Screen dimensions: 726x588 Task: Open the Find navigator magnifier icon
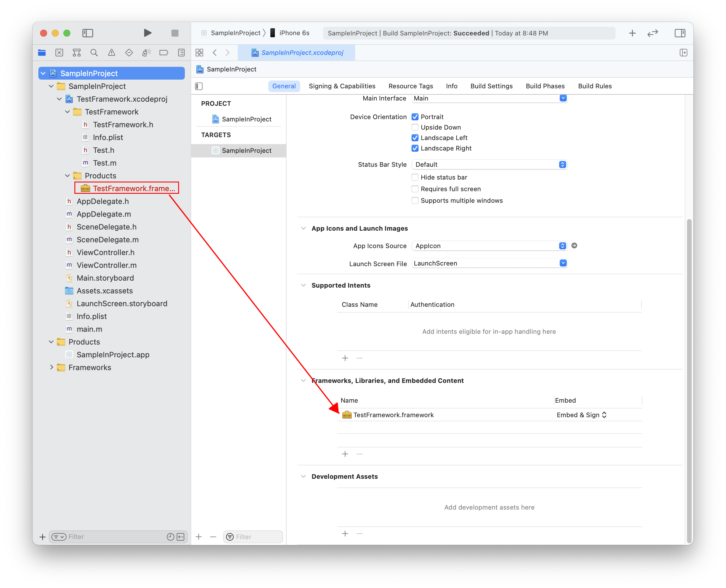tap(94, 53)
